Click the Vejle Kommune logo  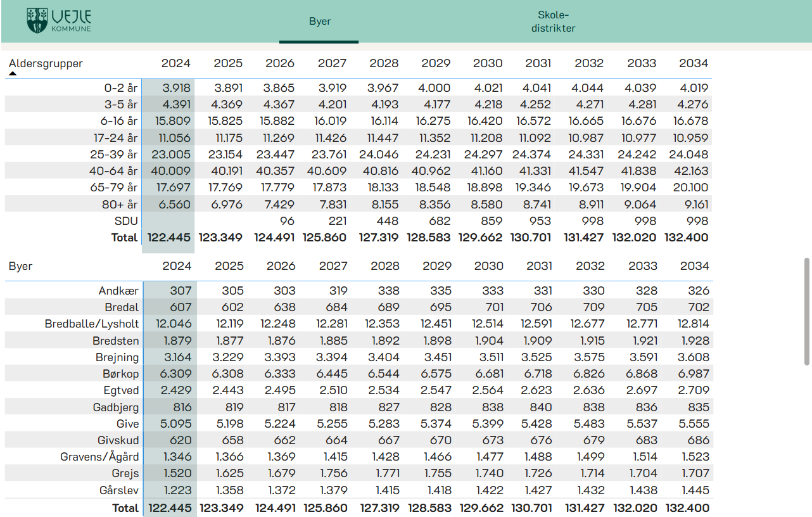pos(59,21)
